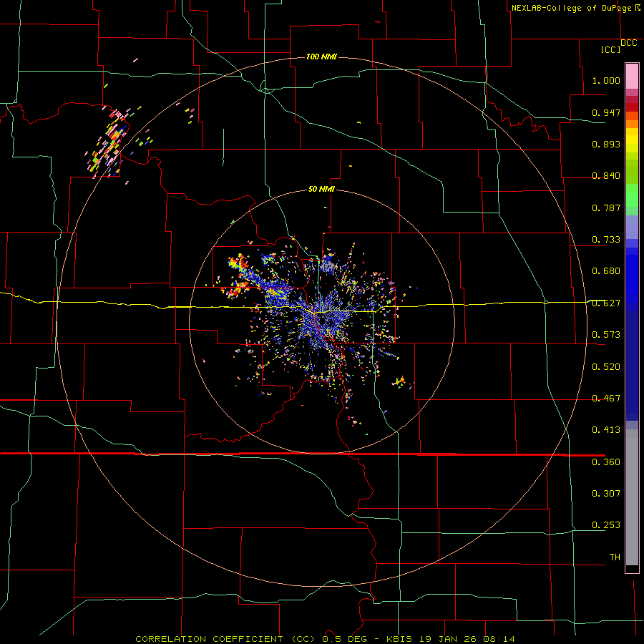Click the 0.253 color scale value
Viewport: 644px width, 644px height.
[606, 525]
